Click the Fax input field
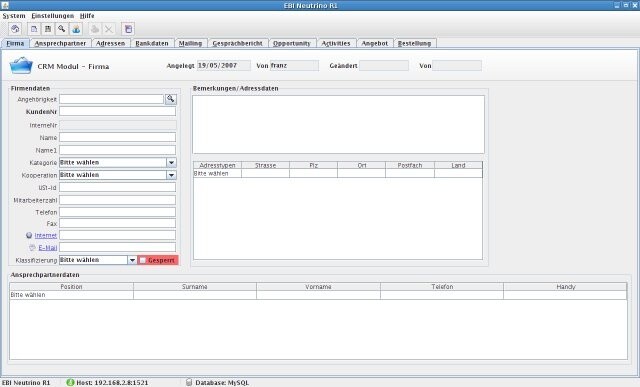 coord(118,223)
